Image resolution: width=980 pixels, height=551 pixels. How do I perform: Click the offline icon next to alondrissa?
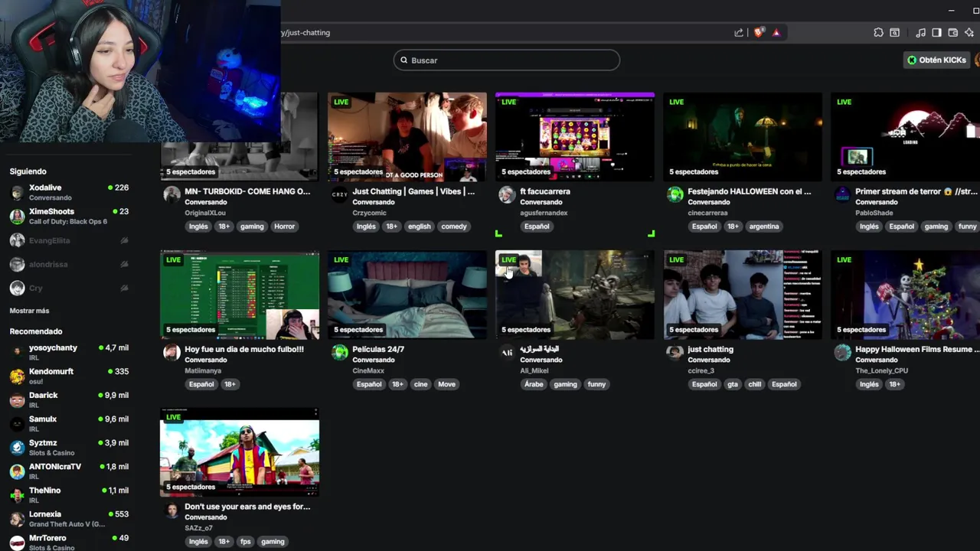(124, 264)
